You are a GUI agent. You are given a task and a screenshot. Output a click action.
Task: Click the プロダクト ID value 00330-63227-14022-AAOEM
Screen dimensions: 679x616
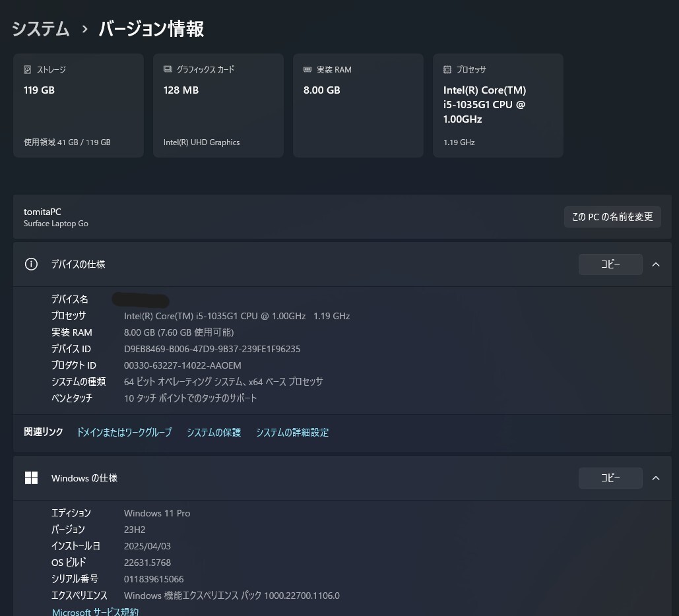click(x=182, y=365)
